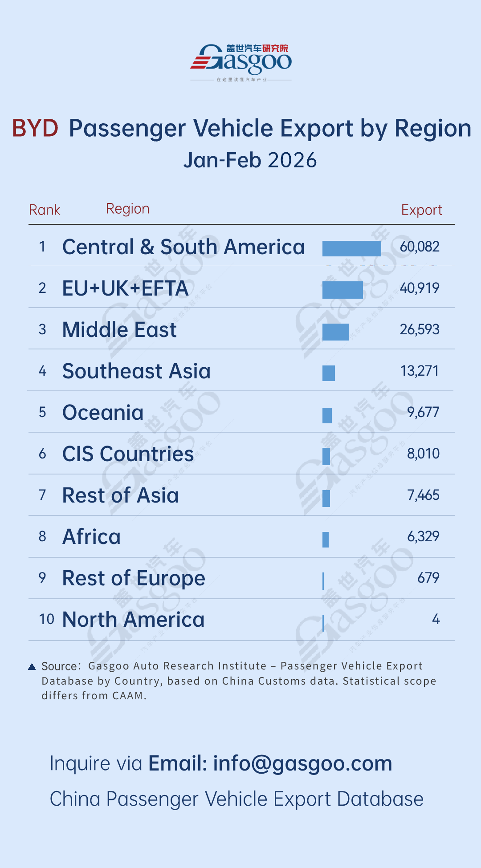Click the Rank column header
481x868 pixels.
(x=45, y=210)
